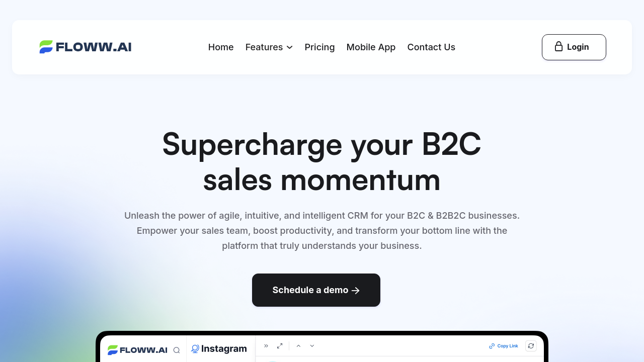Click the down chevron in preview toolbar
This screenshot has width=644, height=362.
312,346
